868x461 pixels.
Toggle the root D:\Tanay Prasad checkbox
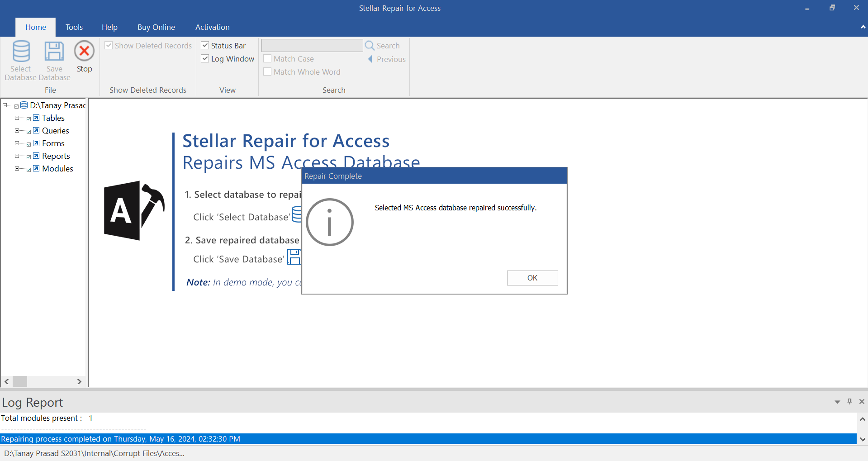click(x=17, y=106)
